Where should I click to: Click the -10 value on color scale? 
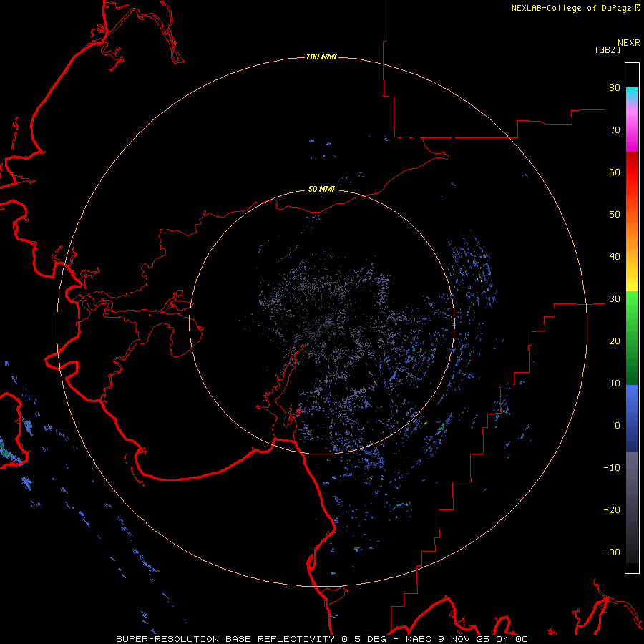(x=612, y=467)
